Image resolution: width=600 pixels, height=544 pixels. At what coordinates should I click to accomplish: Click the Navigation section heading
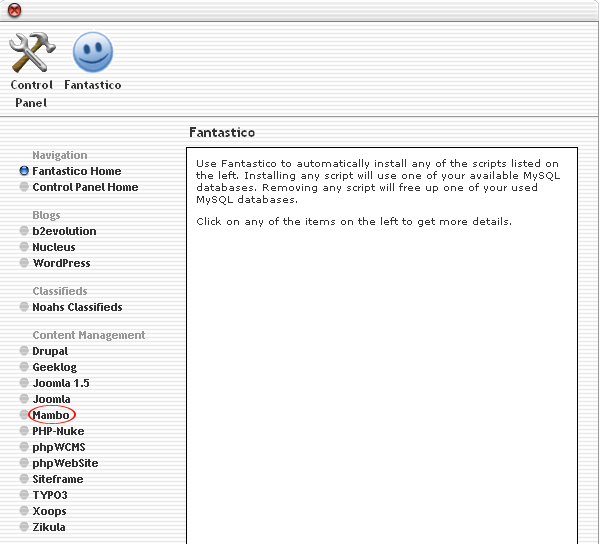click(60, 155)
